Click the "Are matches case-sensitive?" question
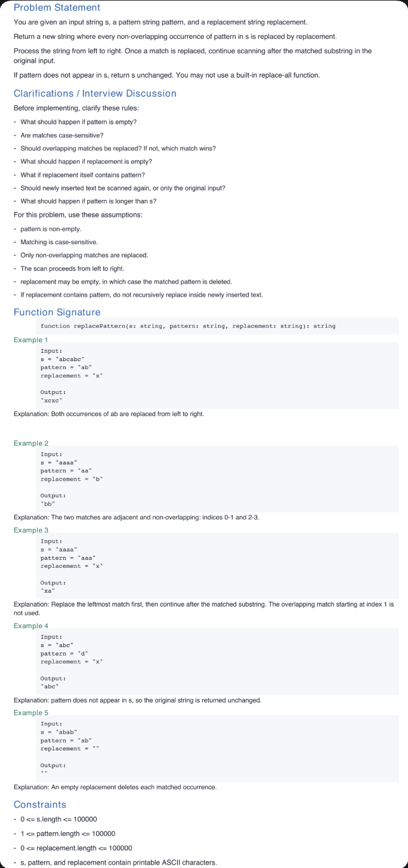The width and height of the screenshot is (408, 868). click(x=62, y=135)
